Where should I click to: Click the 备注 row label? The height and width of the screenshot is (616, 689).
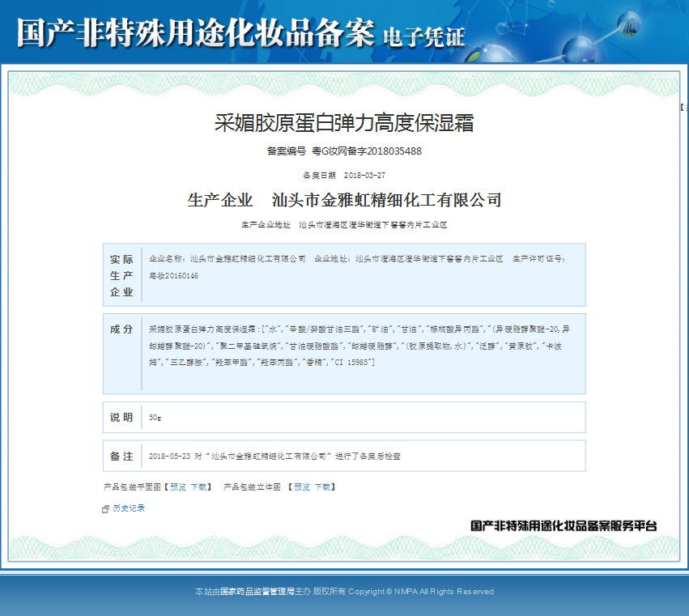pos(121,456)
